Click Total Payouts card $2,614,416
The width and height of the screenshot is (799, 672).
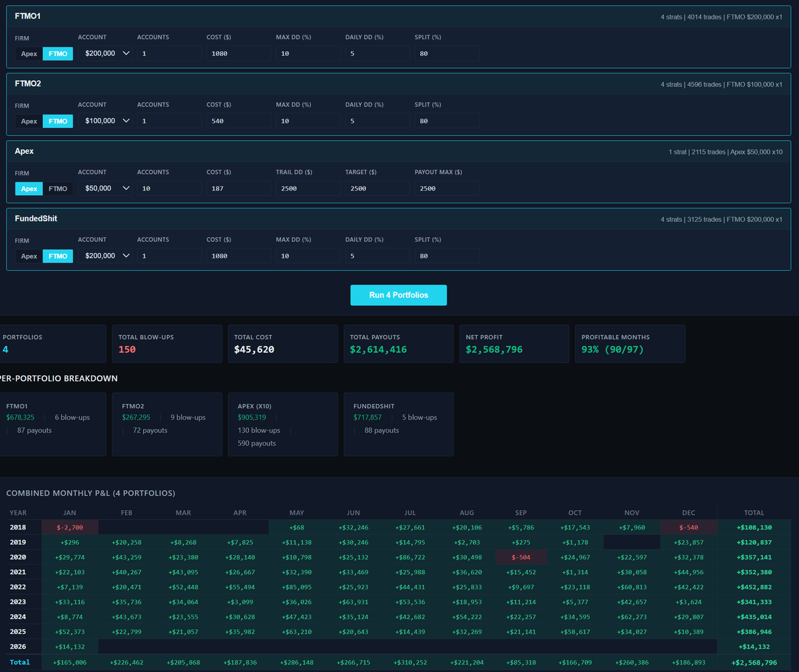(398, 344)
